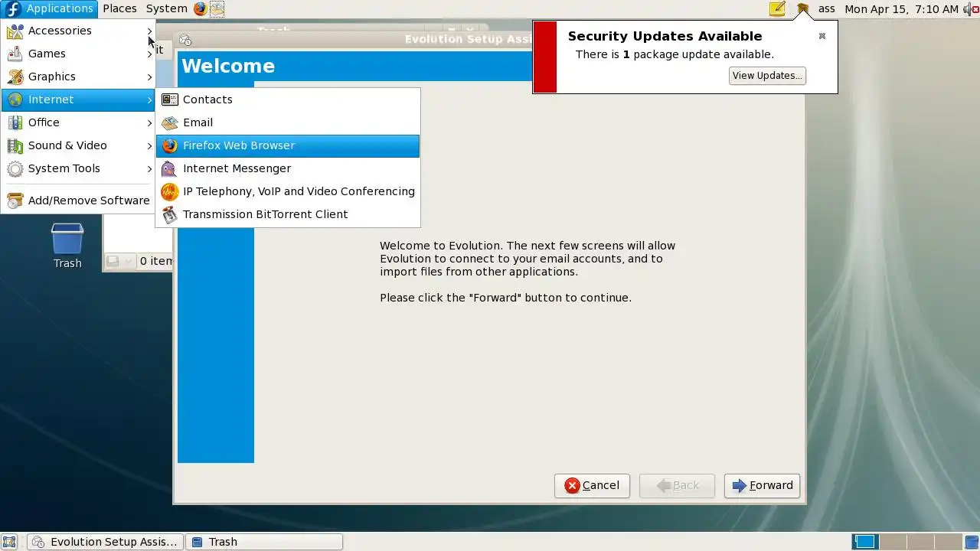This screenshot has height=551, width=980.
Task: Launch Contacts from Internet submenu
Action: (x=288, y=99)
